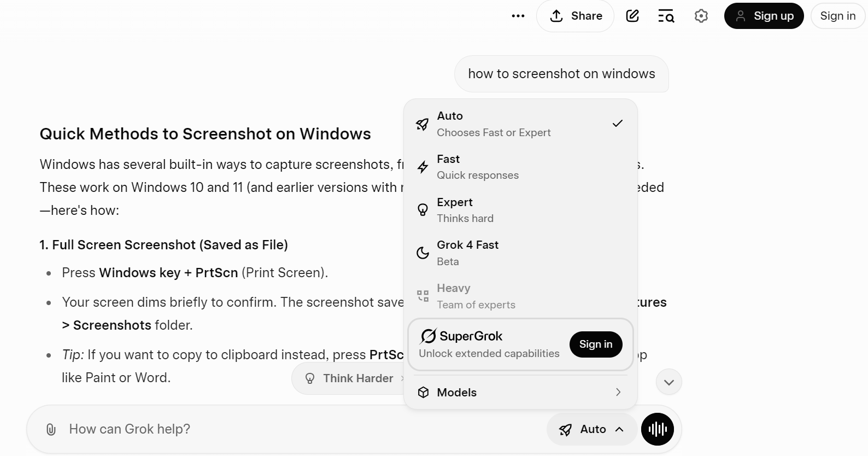868x456 pixels.
Task: Click the paperclip attach file icon
Action: click(x=51, y=429)
